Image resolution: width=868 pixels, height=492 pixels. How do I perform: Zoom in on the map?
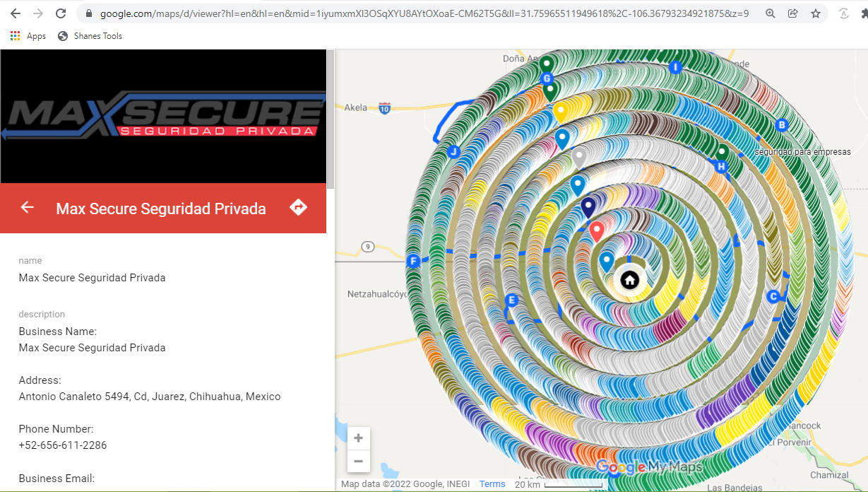pos(358,438)
